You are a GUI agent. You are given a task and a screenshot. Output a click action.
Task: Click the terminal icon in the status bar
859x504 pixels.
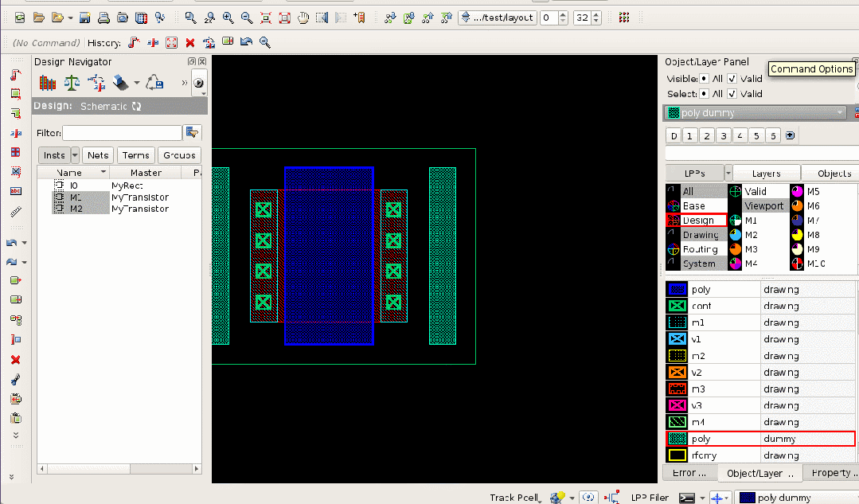687,498
